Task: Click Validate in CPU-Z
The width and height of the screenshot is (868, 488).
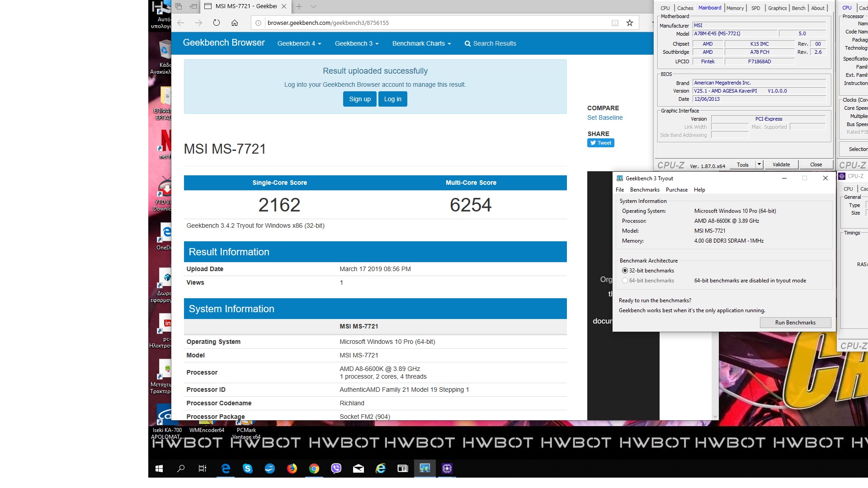Action: pyautogui.click(x=781, y=164)
